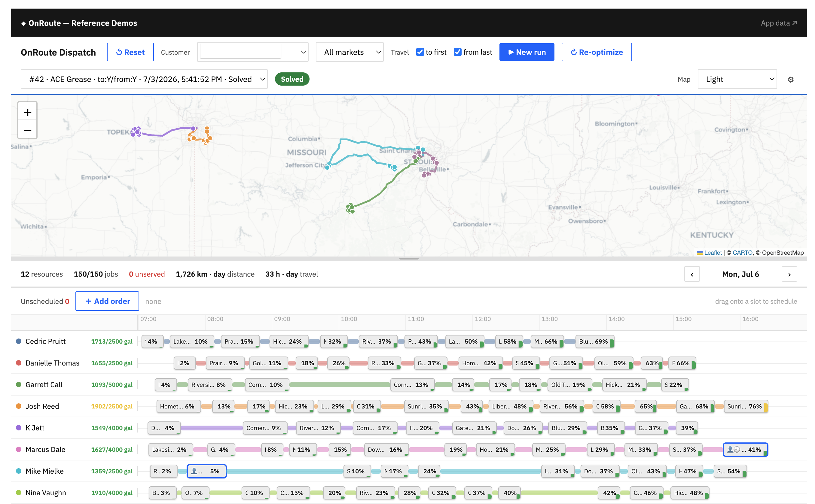Select Nina Vaughn's 'Riv... 23%' stop
Image resolution: width=815 pixels, height=504 pixels.
click(x=375, y=493)
